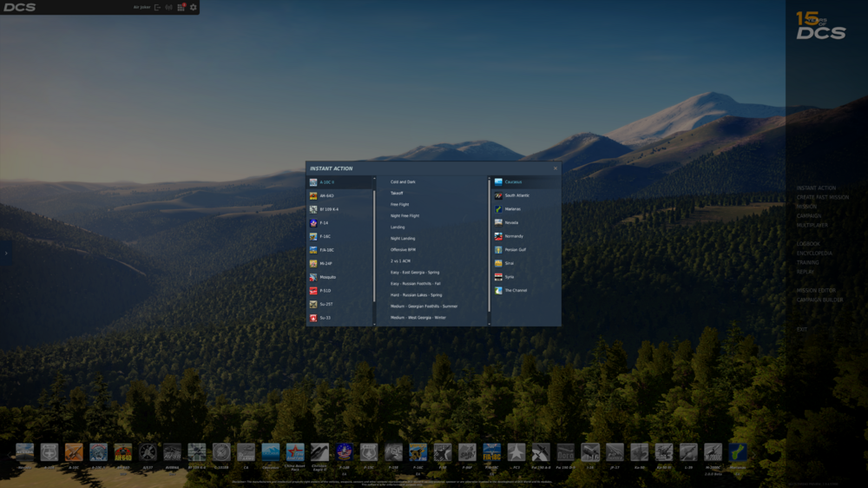Open Mission Editor from main menu

point(815,290)
